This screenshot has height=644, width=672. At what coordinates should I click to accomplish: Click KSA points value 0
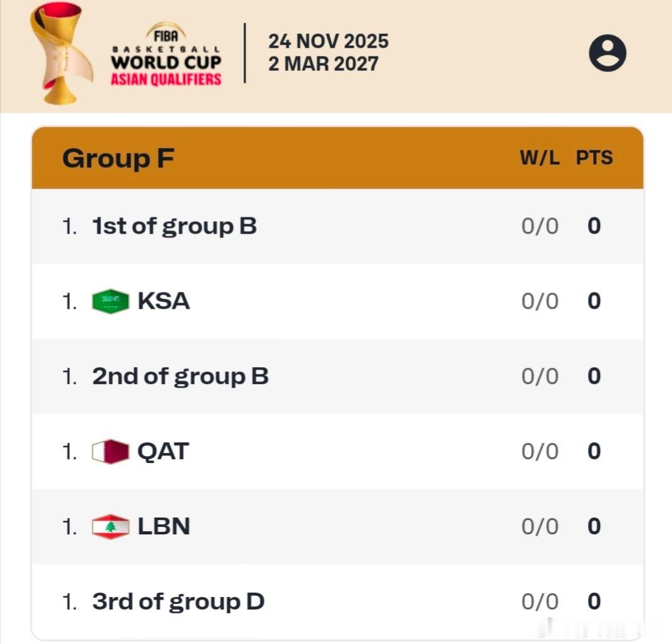click(x=594, y=301)
